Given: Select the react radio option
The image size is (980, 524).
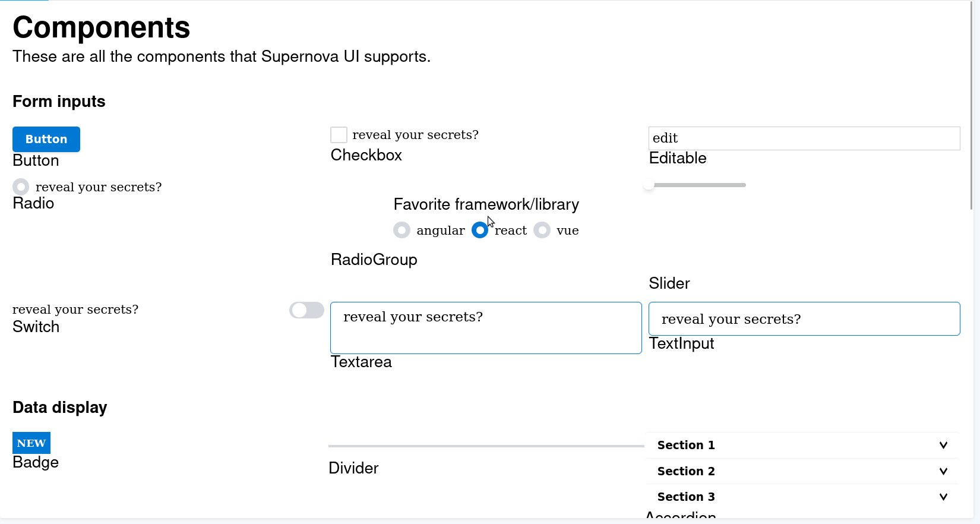Looking at the screenshot, I should pos(480,230).
